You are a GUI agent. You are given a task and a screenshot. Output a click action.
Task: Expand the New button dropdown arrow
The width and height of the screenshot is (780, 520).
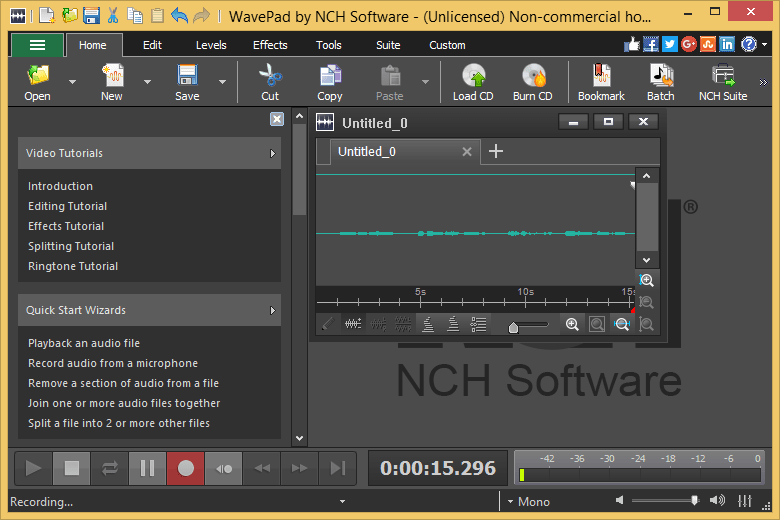tap(147, 82)
